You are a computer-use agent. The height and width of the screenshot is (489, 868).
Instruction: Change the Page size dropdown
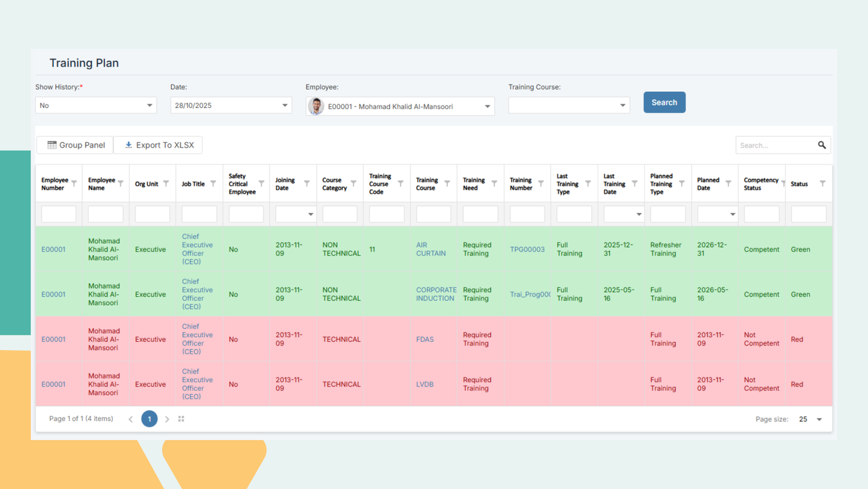[818, 419]
